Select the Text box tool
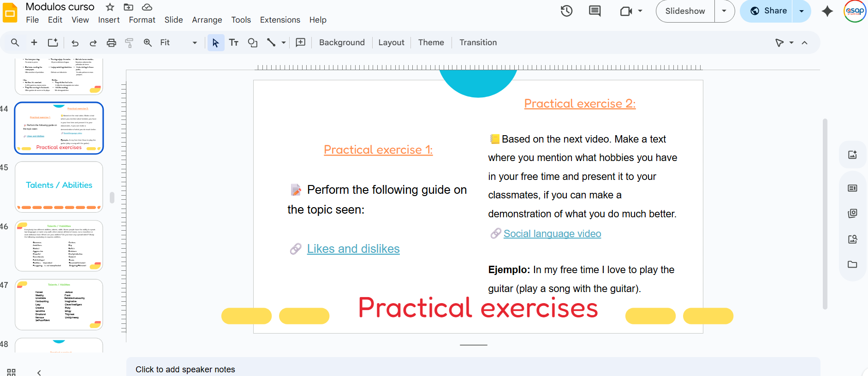This screenshot has height=376, width=868. click(234, 43)
